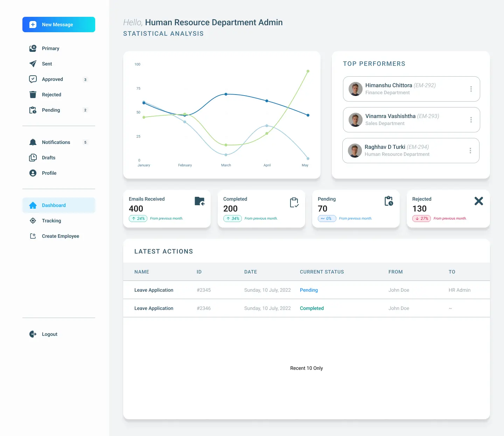The width and height of the screenshot is (504, 436).
Task: Click the Recent 10 Only text
Action: (307, 368)
